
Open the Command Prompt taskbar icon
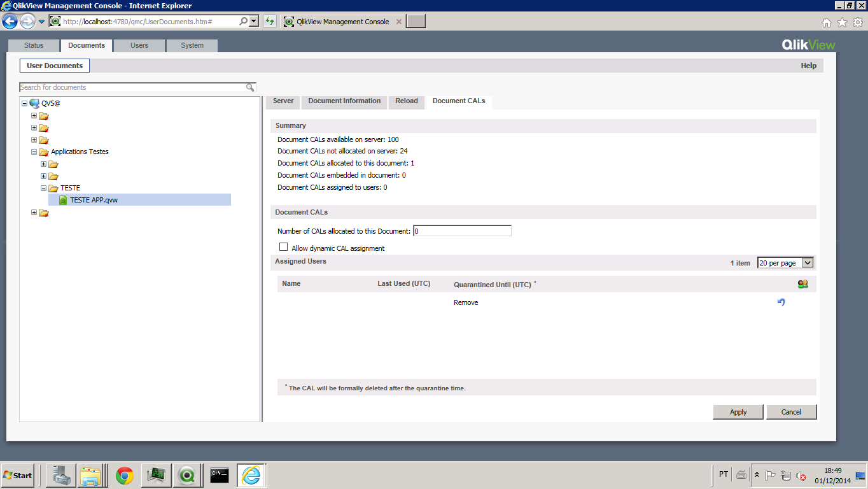(x=220, y=476)
